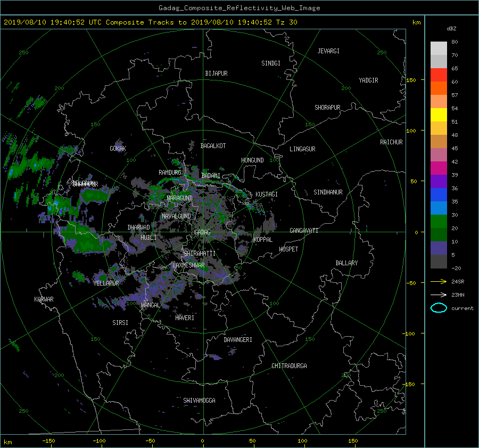Click the dBZ legend heading
Screen dimensions: 479x448
point(451,29)
